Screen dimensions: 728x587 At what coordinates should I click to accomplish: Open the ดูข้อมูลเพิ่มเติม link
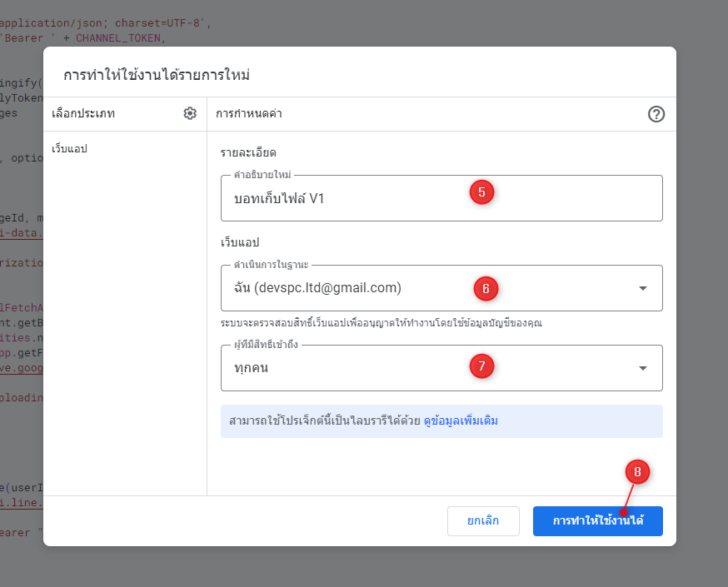click(461, 421)
